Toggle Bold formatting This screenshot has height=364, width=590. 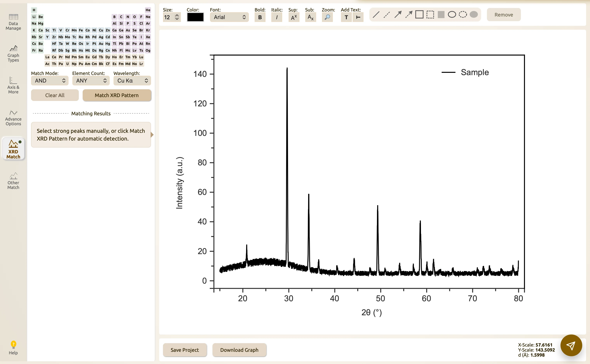click(260, 17)
